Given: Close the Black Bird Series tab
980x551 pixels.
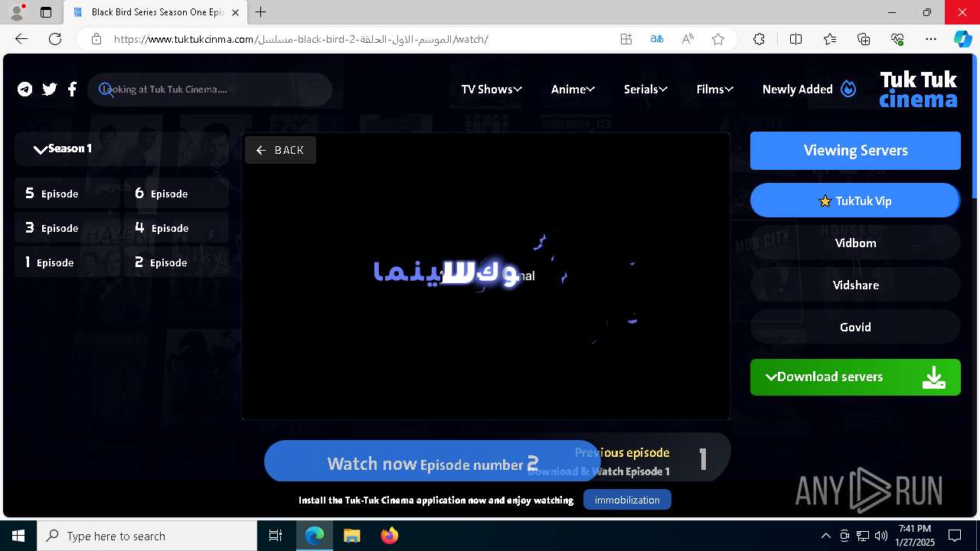Looking at the screenshot, I should 236,12.
